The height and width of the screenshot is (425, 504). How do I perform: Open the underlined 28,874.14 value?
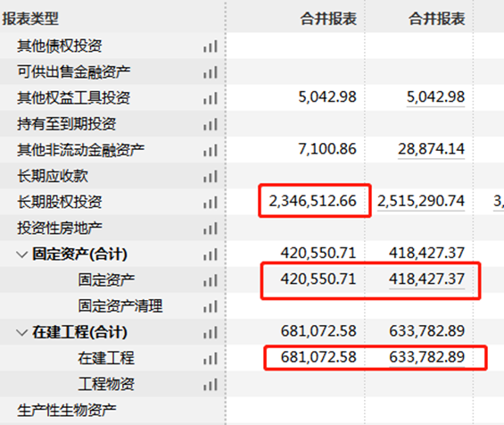tap(432, 149)
